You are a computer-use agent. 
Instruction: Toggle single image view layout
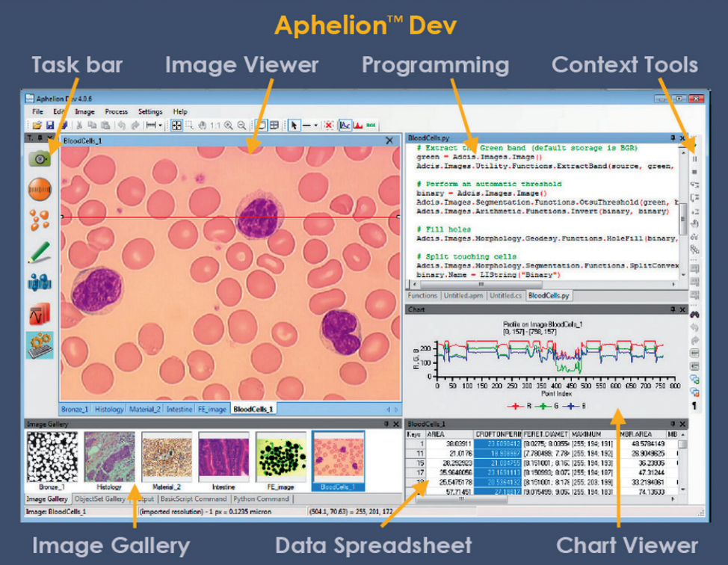pyautogui.click(x=262, y=126)
